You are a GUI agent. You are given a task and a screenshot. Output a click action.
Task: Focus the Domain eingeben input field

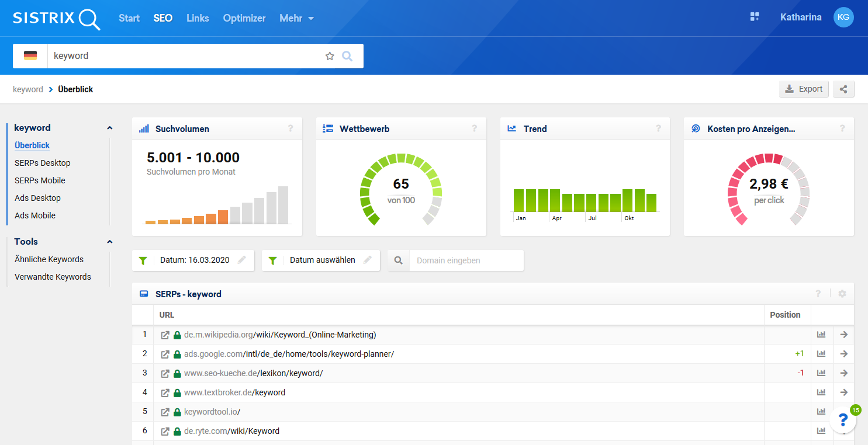pos(466,260)
